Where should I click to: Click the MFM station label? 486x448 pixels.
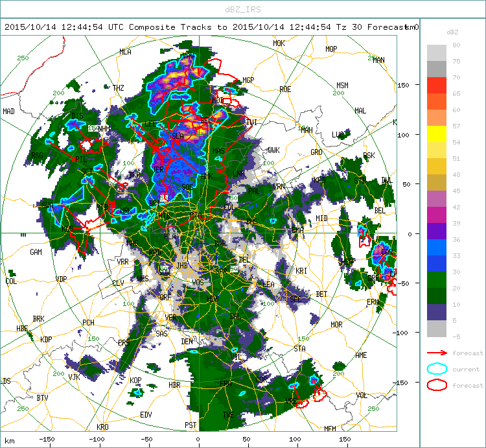(330, 429)
